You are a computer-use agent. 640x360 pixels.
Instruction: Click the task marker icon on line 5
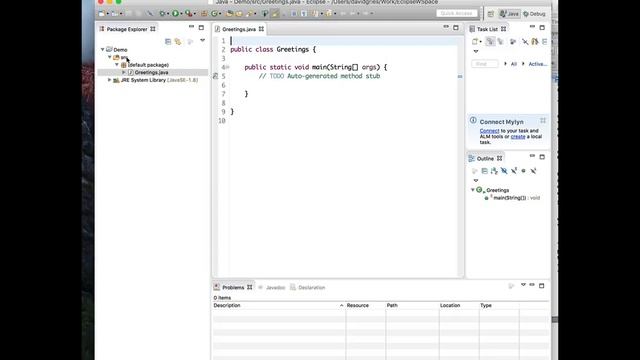(x=216, y=76)
